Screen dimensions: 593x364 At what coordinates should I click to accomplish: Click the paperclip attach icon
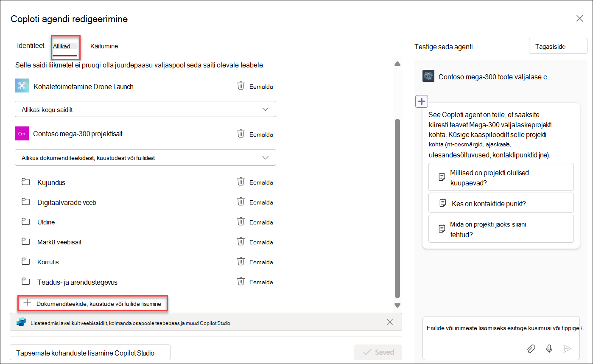[531, 349]
